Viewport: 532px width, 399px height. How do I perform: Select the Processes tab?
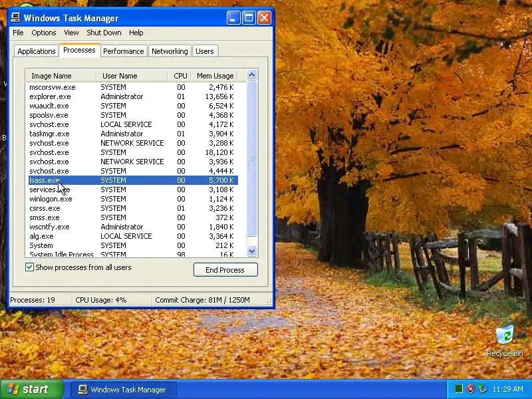point(79,50)
